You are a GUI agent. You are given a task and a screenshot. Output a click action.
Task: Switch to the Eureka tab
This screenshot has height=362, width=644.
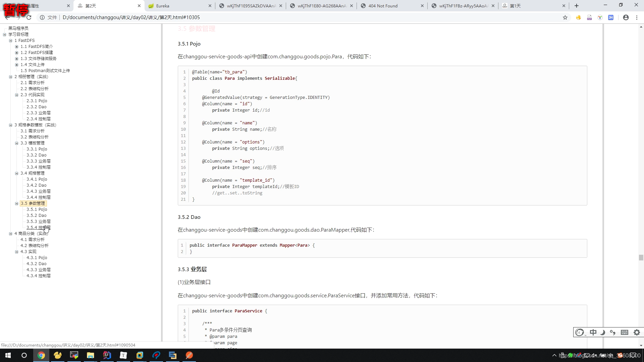coord(180,6)
